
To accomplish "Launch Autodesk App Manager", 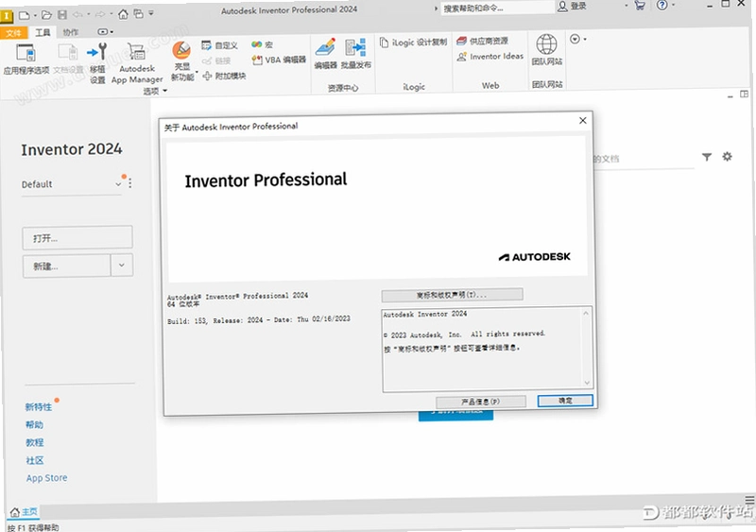I will pyautogui.click(x=137, y=62).
